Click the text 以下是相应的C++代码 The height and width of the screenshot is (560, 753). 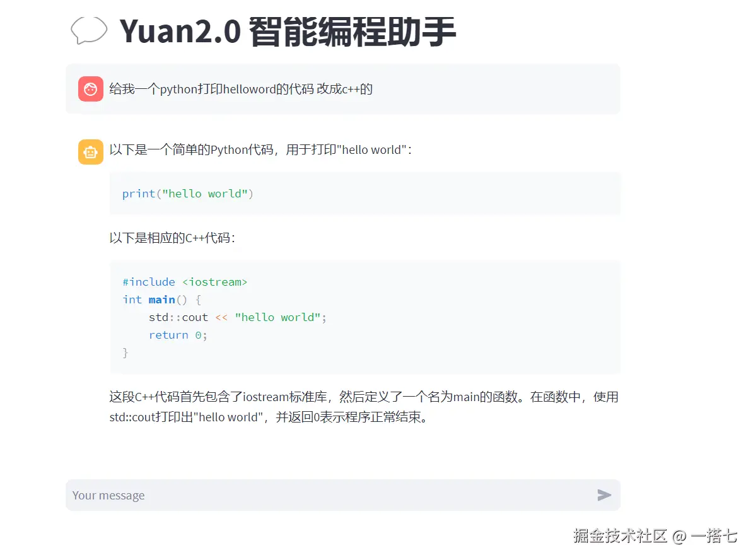(x=172, y=238)
